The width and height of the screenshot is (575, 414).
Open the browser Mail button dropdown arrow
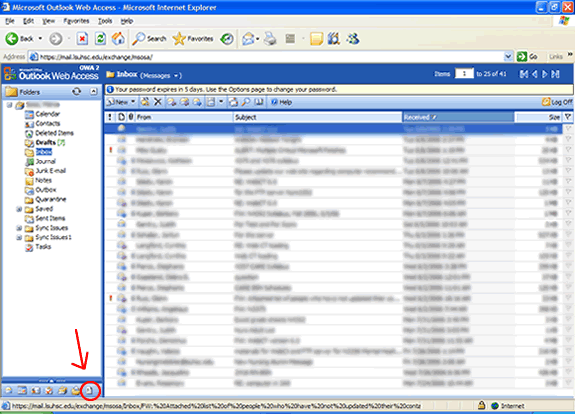(258, 38)
